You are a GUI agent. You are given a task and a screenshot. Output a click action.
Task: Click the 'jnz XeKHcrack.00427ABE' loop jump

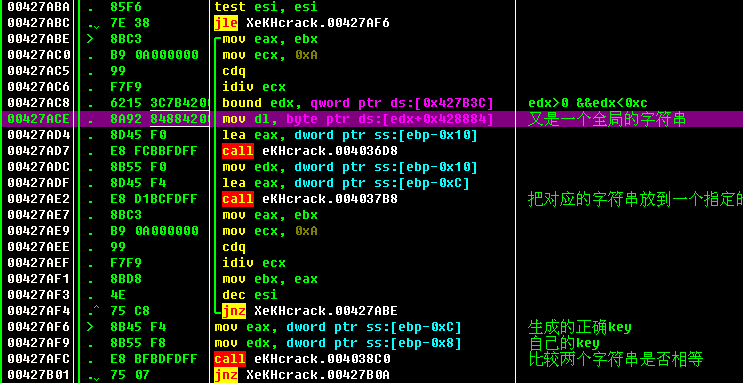pos(310,311)
